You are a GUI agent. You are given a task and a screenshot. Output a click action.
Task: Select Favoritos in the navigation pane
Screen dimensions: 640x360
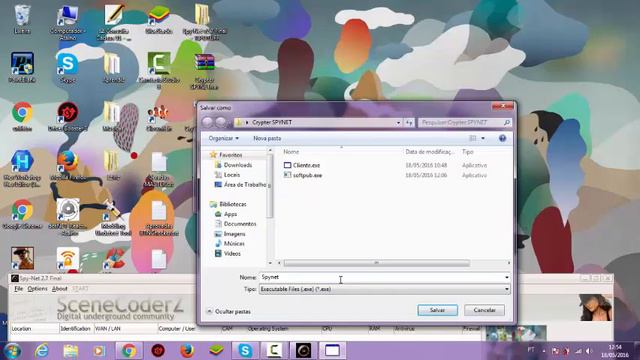231,155
